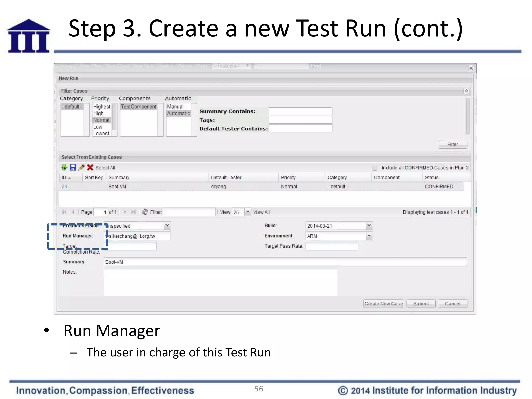Open the Environment dropdown
The width and height of the screenshot is (532, 399).
point(369,236)
